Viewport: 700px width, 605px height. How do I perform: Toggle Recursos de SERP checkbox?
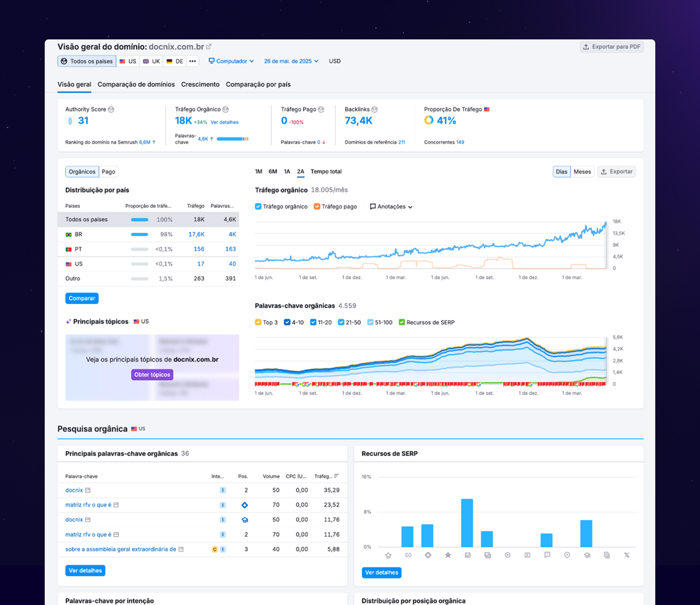402,322
